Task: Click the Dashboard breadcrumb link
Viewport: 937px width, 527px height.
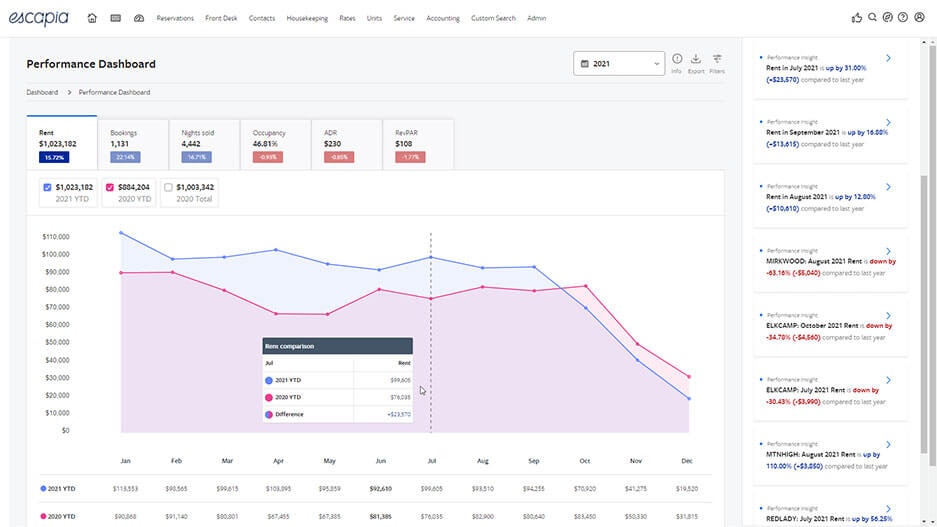Action: click(42, 92)
